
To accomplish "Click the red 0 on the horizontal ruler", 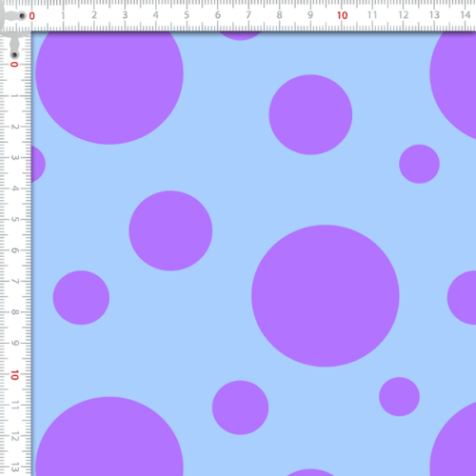I will 31,15.
